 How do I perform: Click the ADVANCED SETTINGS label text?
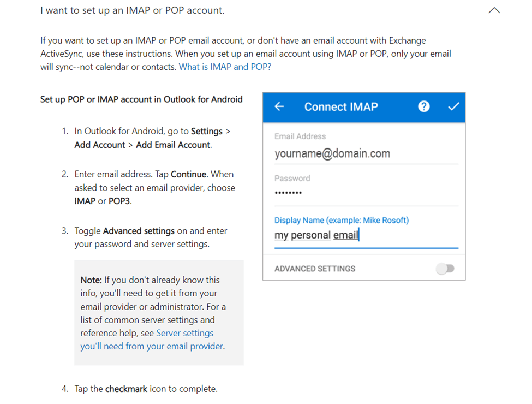point(315,269)
